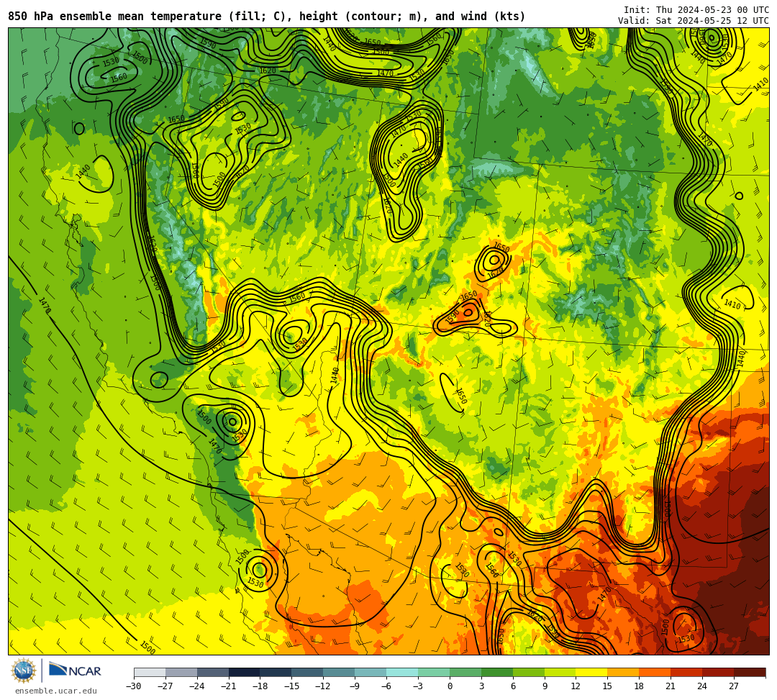Viewport: 777px width, 700px height.
Task: Pick the darkest brown swatch above 27
Action: [750, 672]
